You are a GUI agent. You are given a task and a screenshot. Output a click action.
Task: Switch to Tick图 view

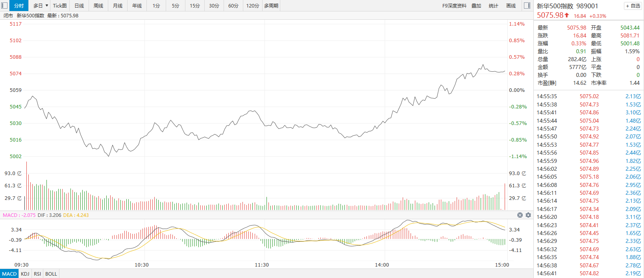[60, 6]
